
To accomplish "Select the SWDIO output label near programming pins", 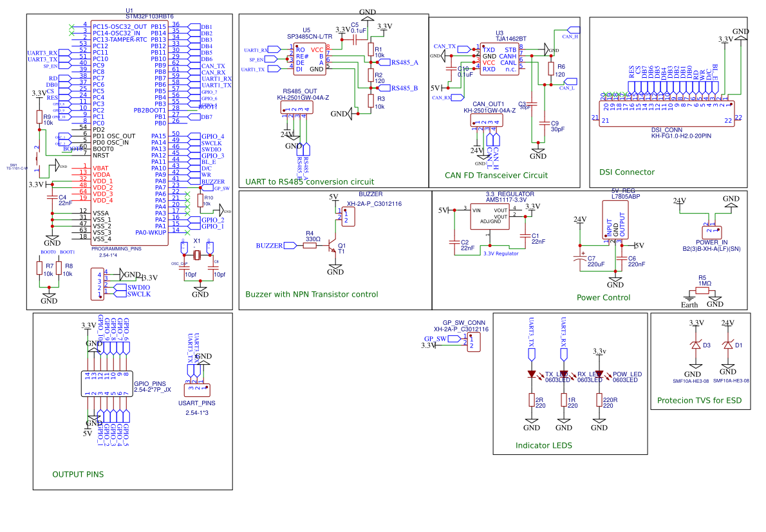I will pyautogui.click(x=135, y=286).
